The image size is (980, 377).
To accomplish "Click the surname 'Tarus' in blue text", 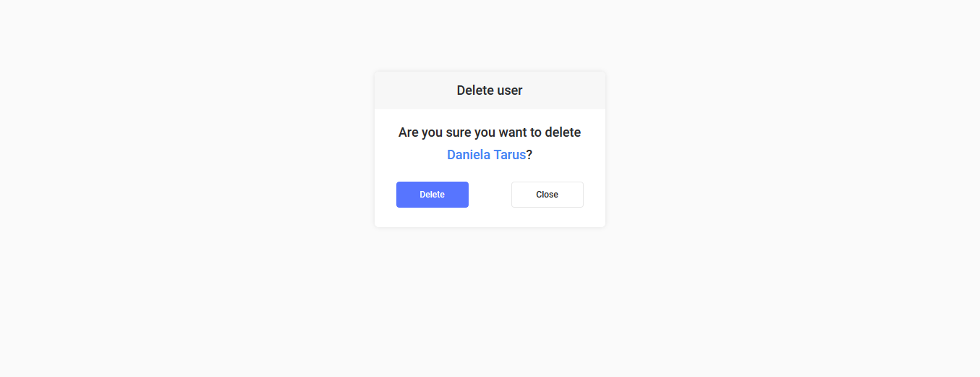I will click(x=510, y=155).
